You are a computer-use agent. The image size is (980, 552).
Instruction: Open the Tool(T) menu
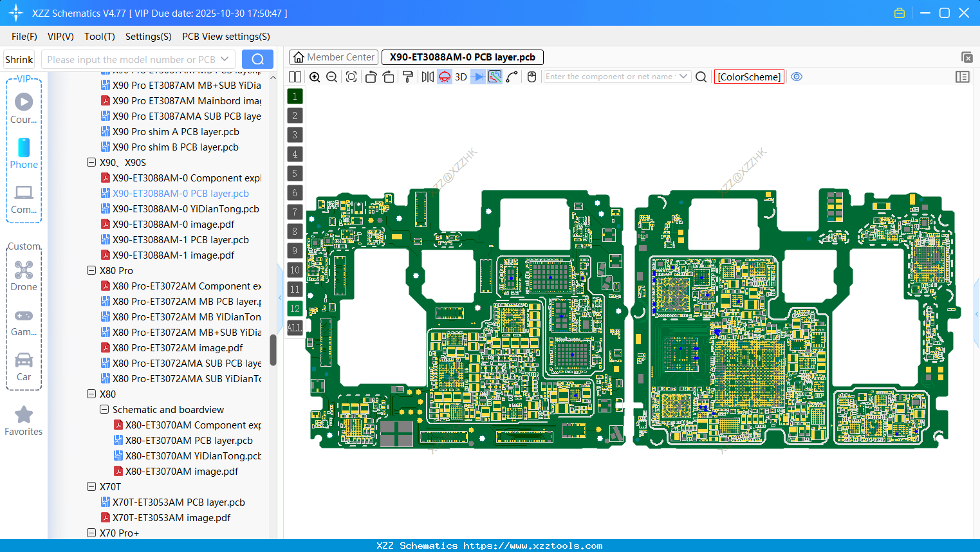pos(99,37)
